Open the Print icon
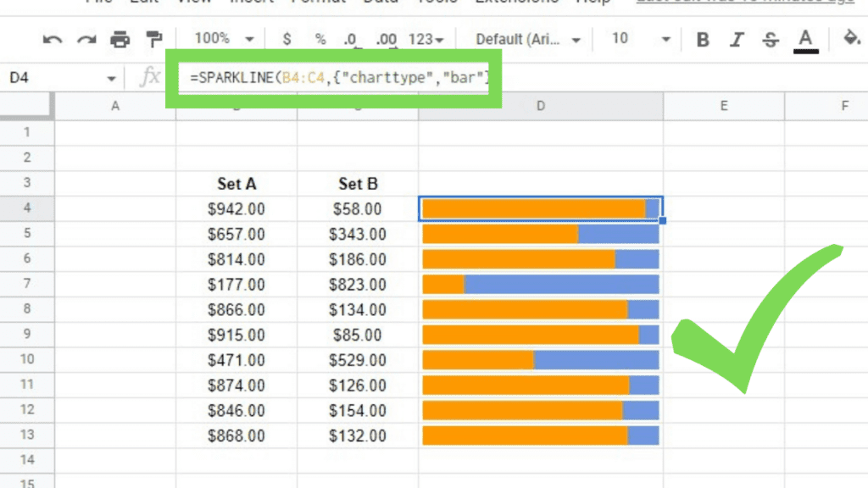Image resolution: width=868 pixels, height=488 pixels. 119,39
